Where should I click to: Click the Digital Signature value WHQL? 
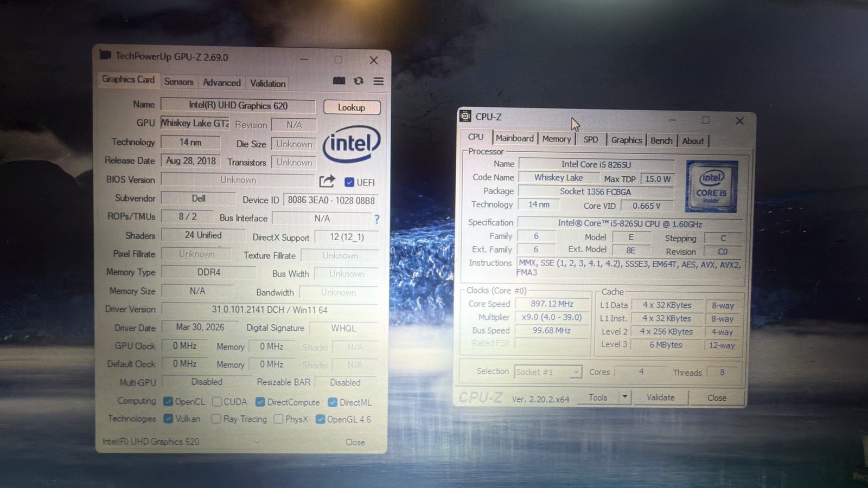344,329
